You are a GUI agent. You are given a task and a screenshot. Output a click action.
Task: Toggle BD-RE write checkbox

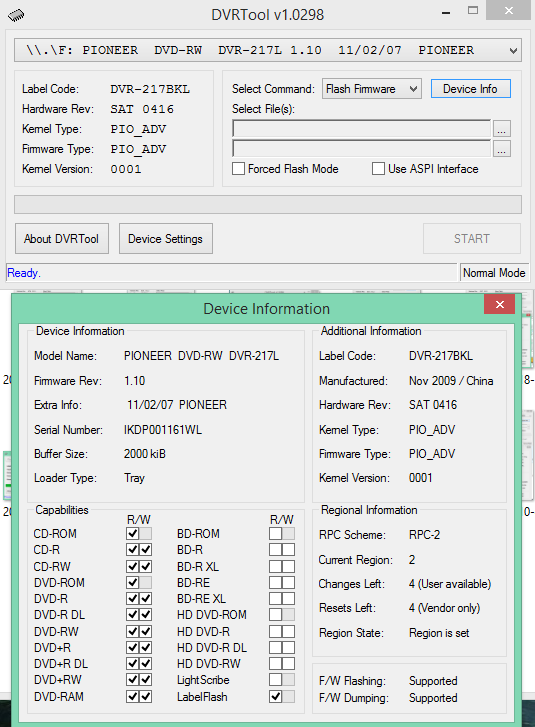288,582
